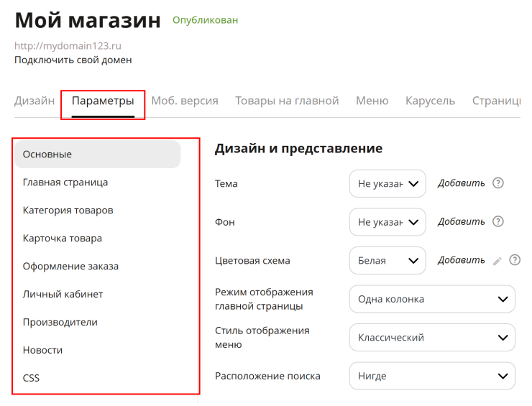Open CSS settings section
Image resolution: width=532 pixels, height=406 pixels.
coord(31,378)
